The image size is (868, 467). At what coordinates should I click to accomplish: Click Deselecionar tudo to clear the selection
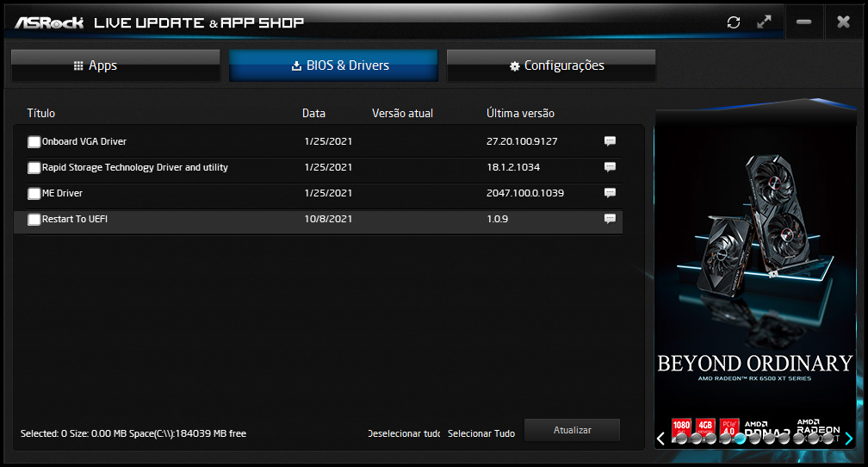(404, 433)
